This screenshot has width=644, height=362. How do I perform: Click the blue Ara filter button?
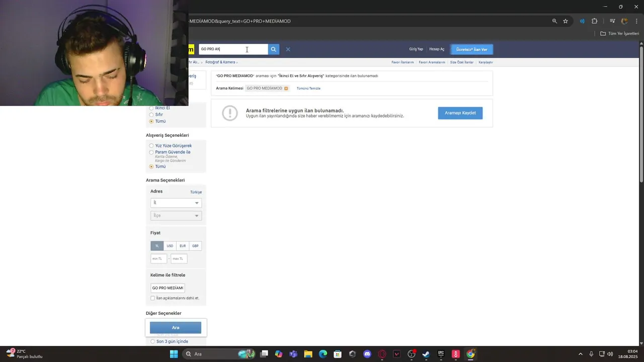coord(176,328)
